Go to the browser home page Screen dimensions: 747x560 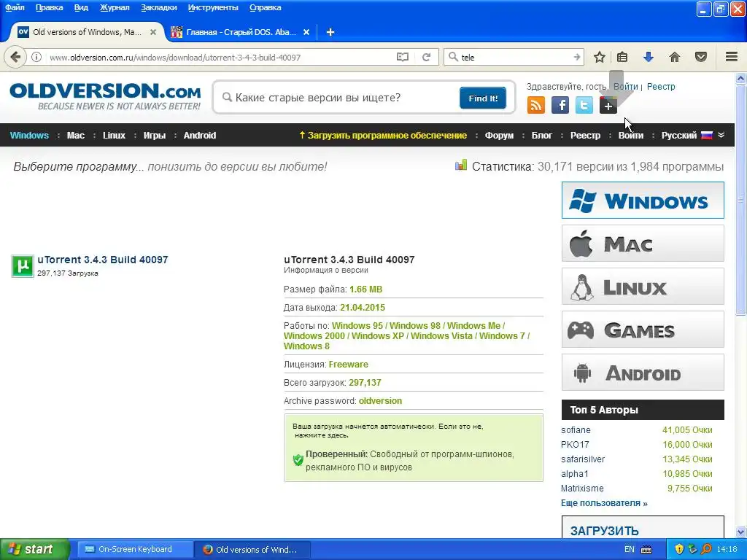[675, 57]
